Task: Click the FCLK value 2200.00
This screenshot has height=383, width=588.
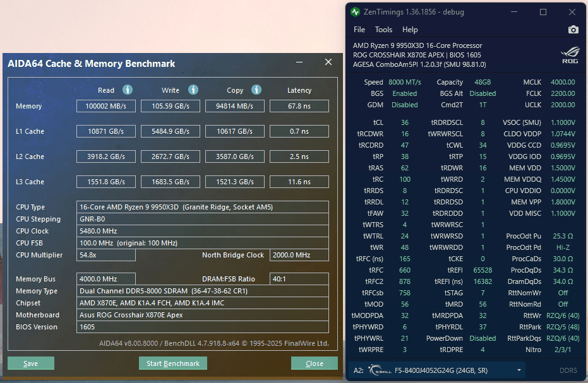Action: [563, 93]
